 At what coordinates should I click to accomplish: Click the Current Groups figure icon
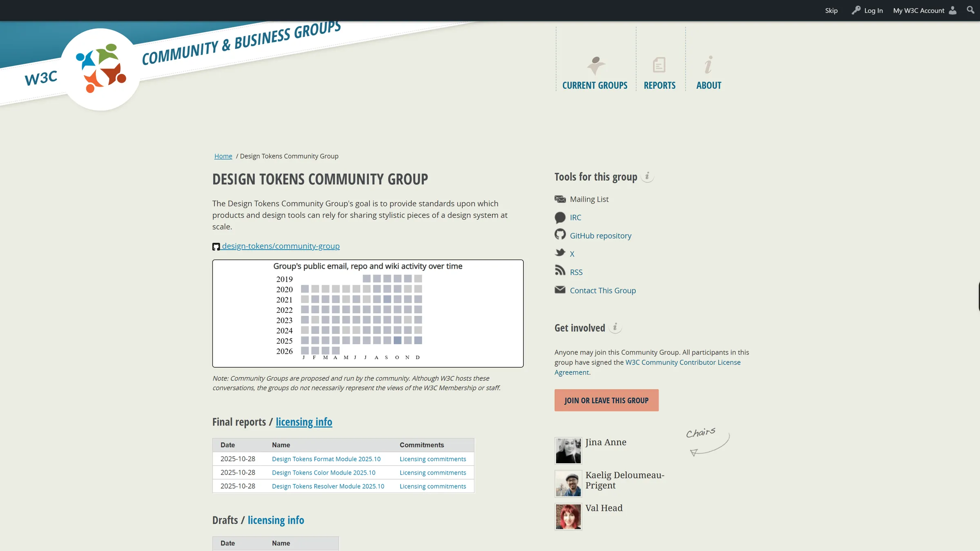point(596,65)
